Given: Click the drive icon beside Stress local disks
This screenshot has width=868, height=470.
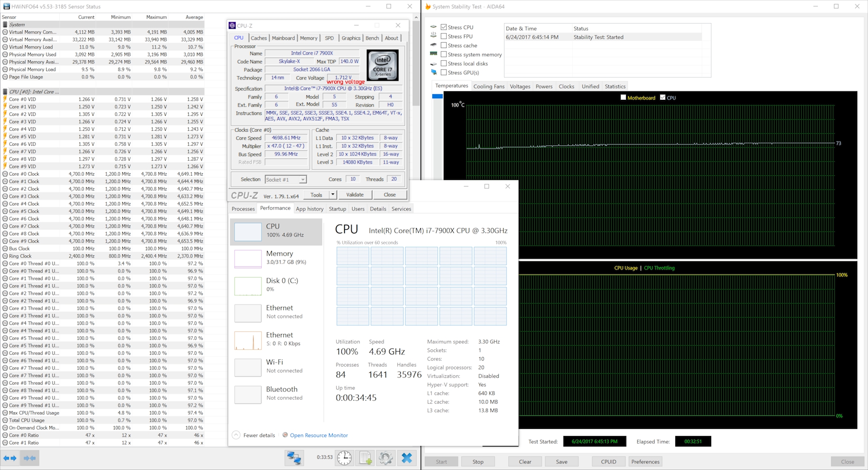Looking at the screenshot, I should (433, 64).
